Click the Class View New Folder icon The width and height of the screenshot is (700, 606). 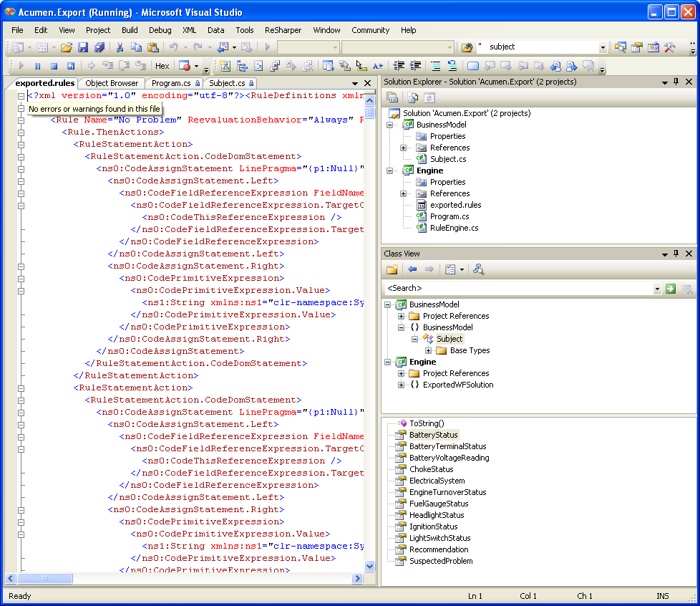(392, 269)
